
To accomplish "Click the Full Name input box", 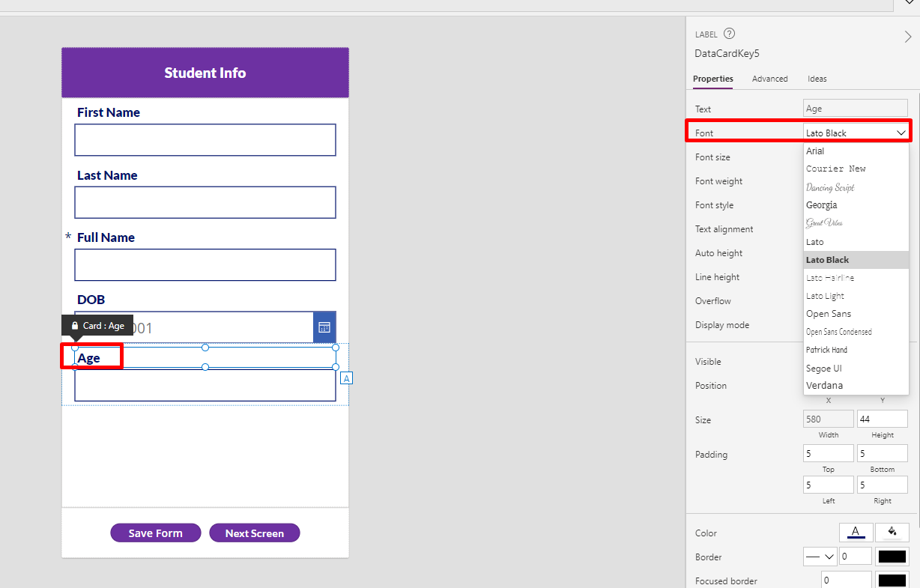I will coord(205,265).
